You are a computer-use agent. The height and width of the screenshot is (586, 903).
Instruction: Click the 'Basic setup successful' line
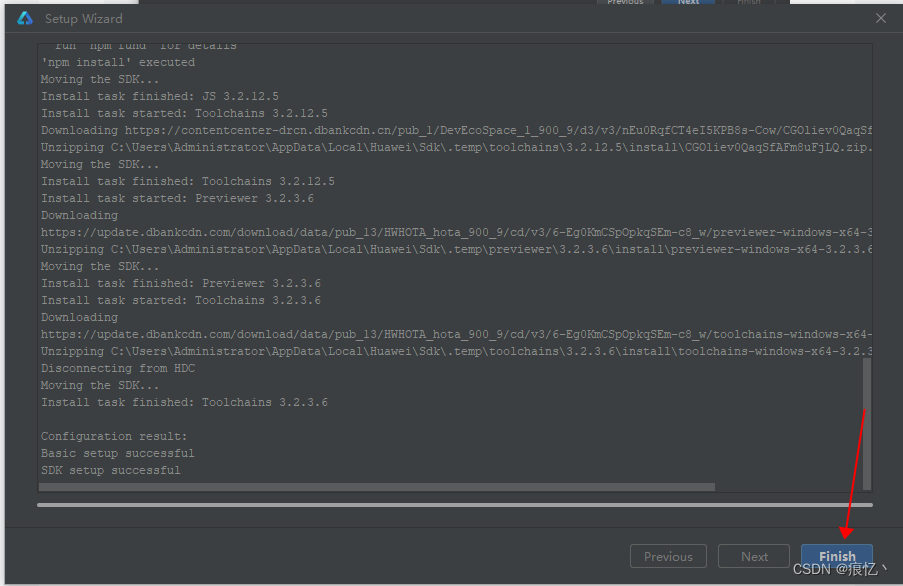(117, 453)
